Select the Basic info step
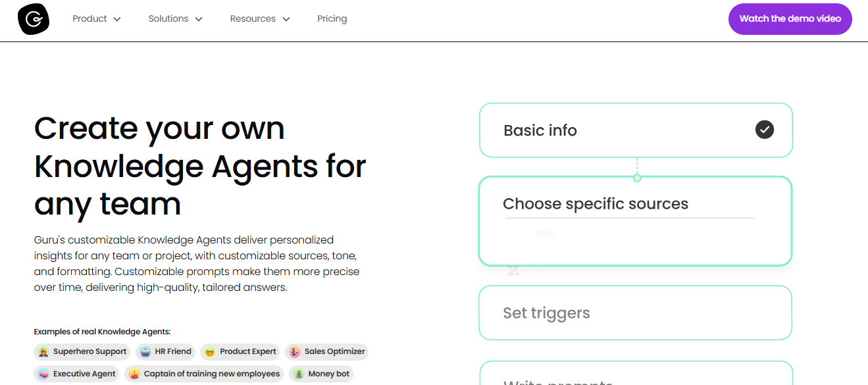The image size is (868, 385). pos(636,130)
